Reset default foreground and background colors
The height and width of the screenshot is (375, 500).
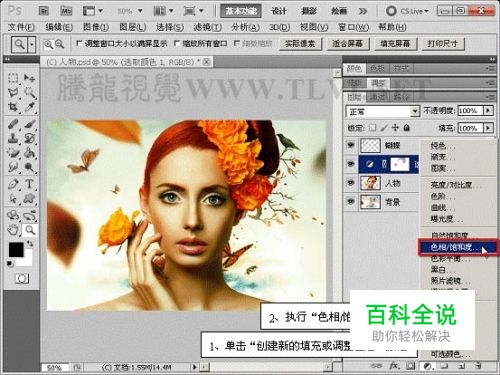click(10, 264)
